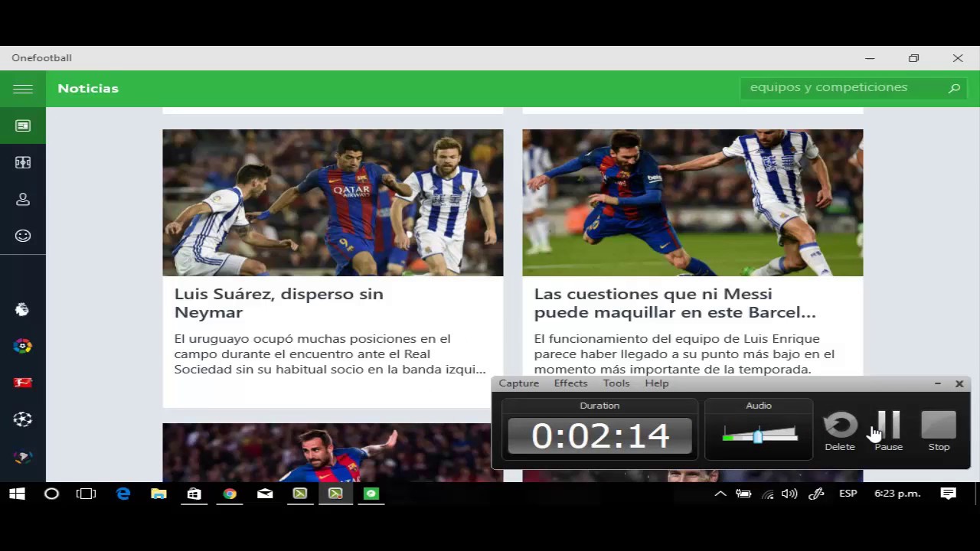Restore down the Onefootball window

click(x=914, y=58)
